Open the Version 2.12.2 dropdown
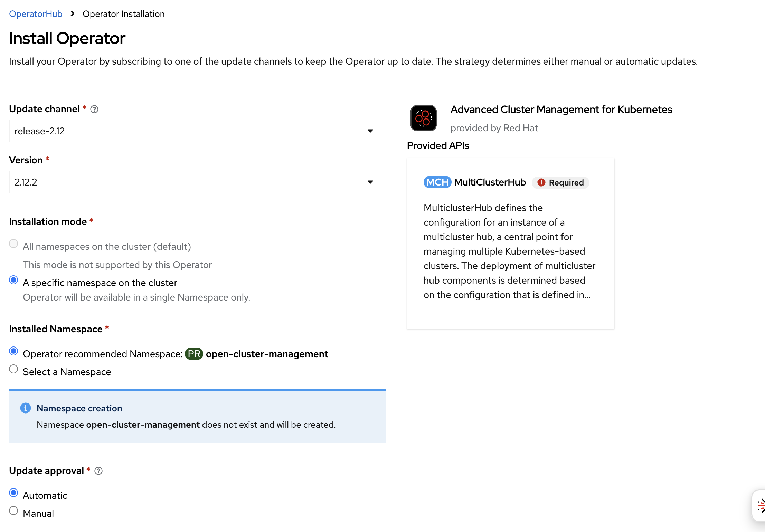 point(197,182)
